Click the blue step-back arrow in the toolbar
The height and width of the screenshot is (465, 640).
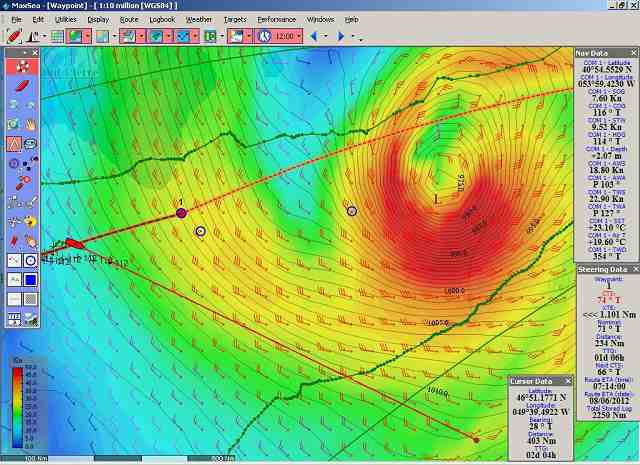click(x=313, y=36)
